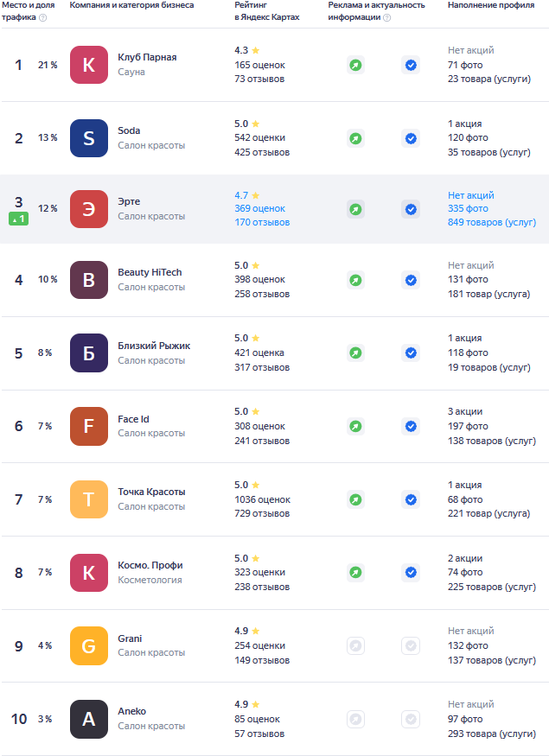Click 'Сауна' category under Клуб Парная

pyautogui.click(x=131, y=72)
